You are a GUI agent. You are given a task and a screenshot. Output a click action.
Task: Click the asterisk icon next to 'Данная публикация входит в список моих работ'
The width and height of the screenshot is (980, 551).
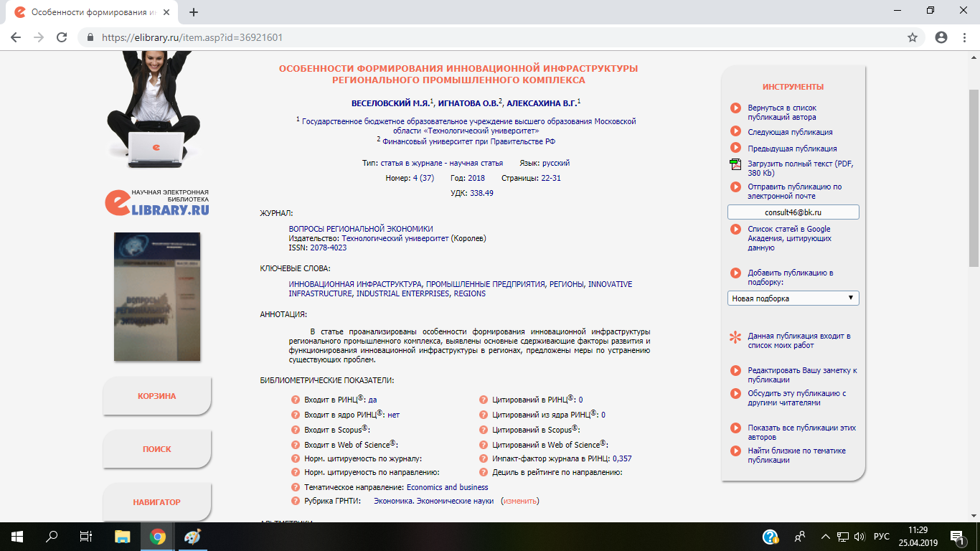coord(735,337)
